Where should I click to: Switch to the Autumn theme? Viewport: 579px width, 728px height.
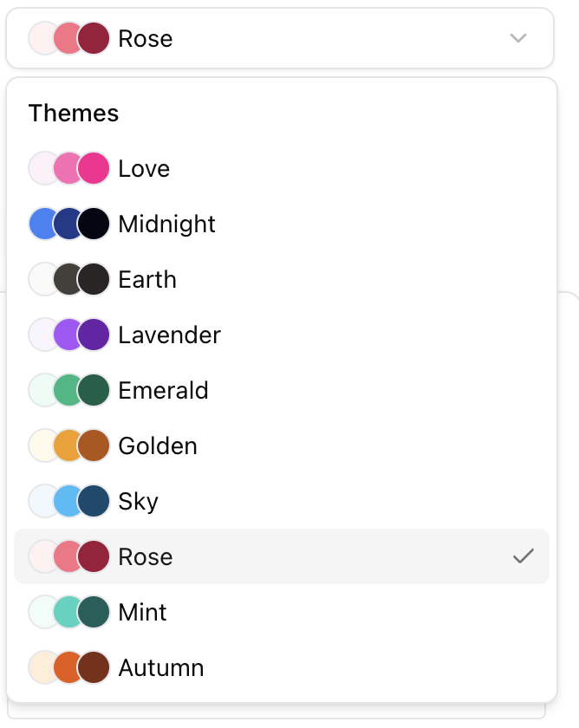tap(161, 667)
